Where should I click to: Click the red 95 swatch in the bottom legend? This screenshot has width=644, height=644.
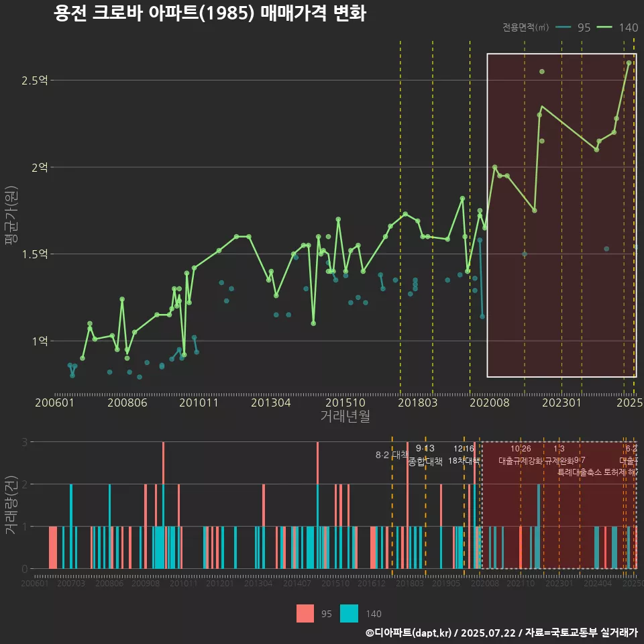305,614
